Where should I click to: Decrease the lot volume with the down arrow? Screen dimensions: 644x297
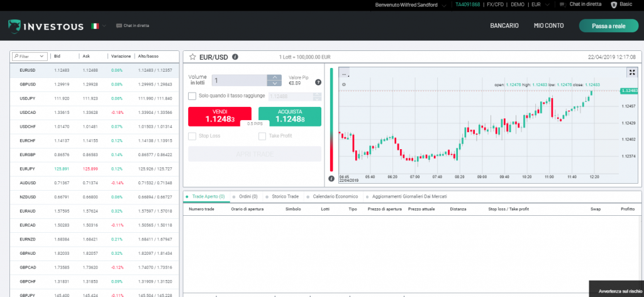(274, 83)
